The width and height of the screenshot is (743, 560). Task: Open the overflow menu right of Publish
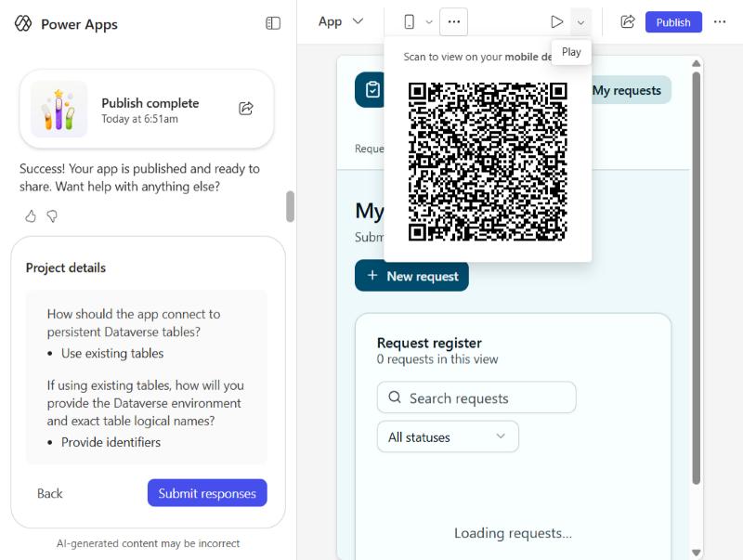pos(720,21)
